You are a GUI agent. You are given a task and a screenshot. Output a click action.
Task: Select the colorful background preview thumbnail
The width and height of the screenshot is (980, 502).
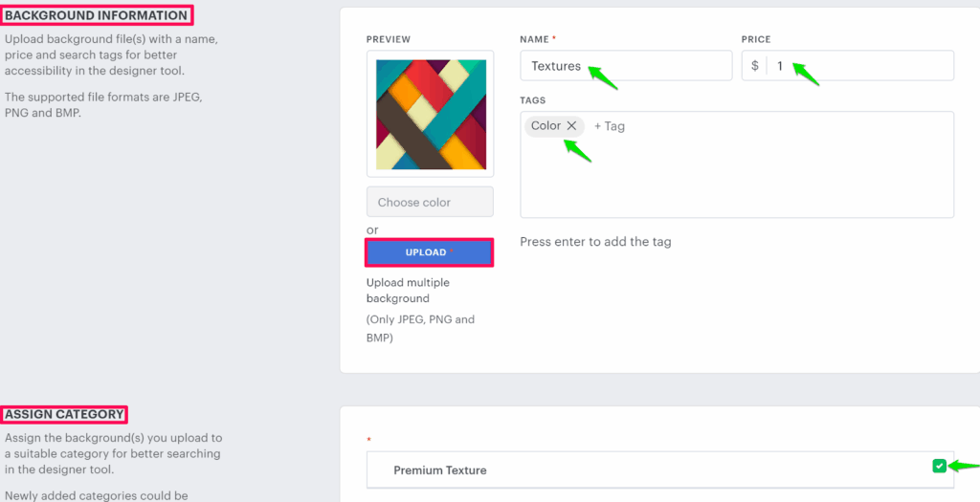pyautogui.click(x=430, y=114)
